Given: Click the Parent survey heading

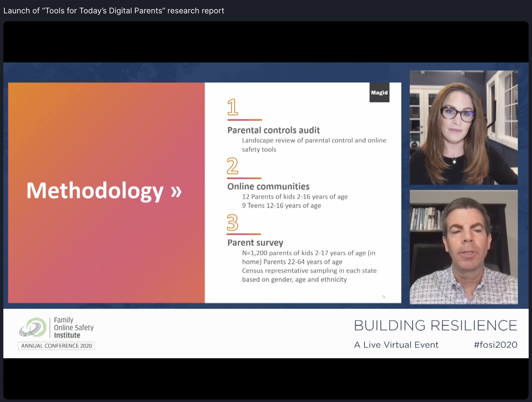Looking at the screenshot, I should click(x=255, y=243).
